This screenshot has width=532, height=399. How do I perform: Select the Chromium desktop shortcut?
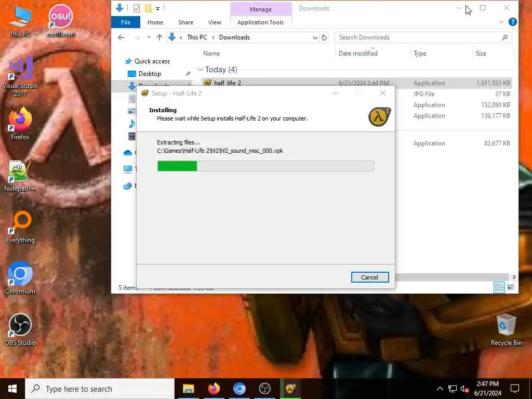20,278
